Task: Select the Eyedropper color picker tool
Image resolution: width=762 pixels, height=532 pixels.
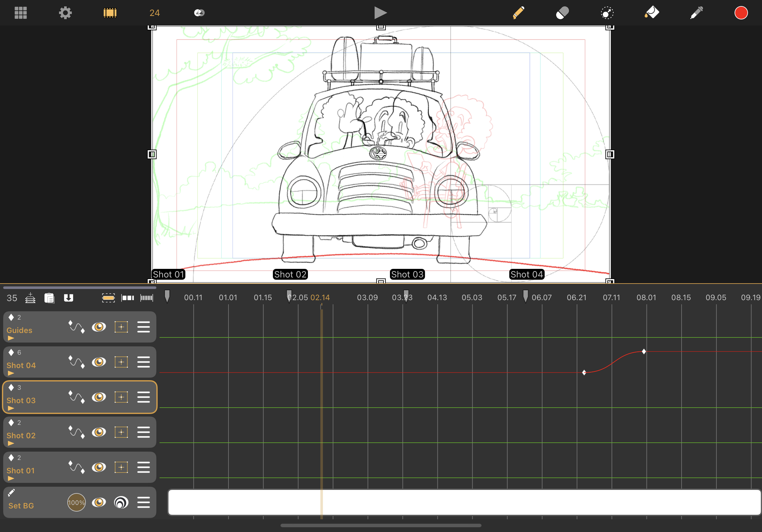Action: pyautogui.click(x=696, y=13)
